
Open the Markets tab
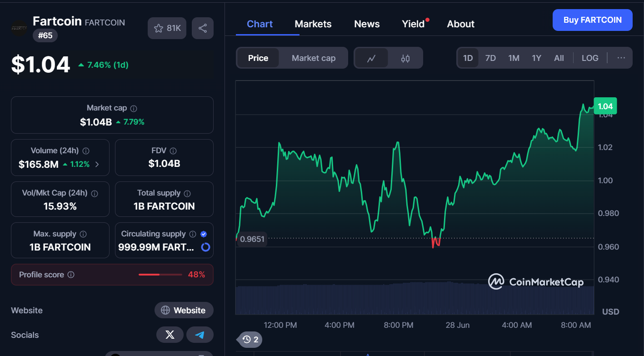tap(313, 24)
